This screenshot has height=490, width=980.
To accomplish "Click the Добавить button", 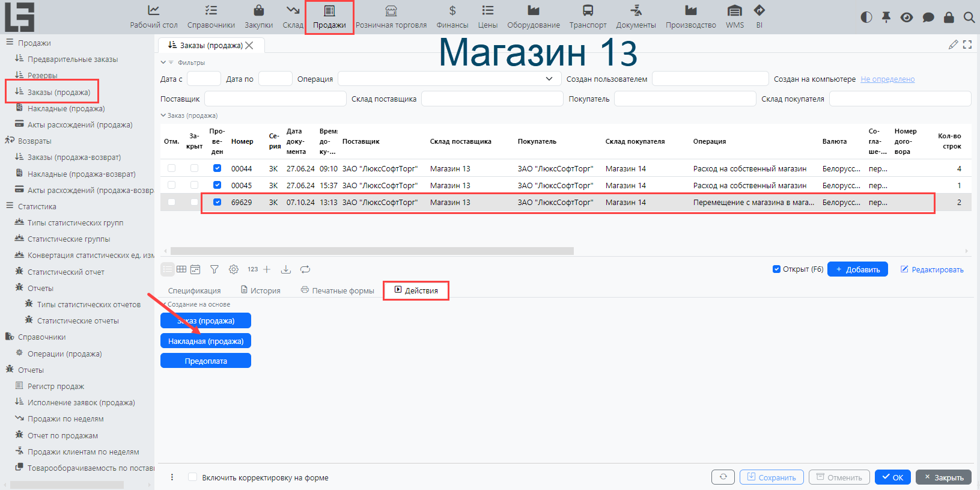I will 857,269.
